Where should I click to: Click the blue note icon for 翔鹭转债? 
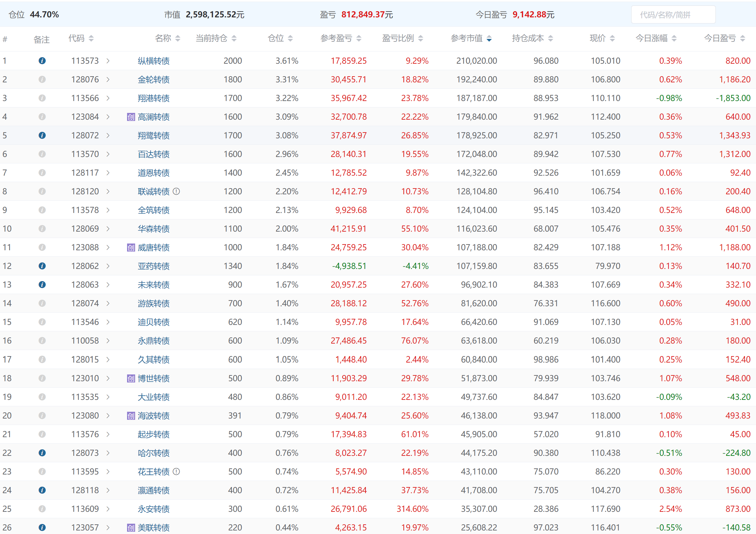coord(42,135)
